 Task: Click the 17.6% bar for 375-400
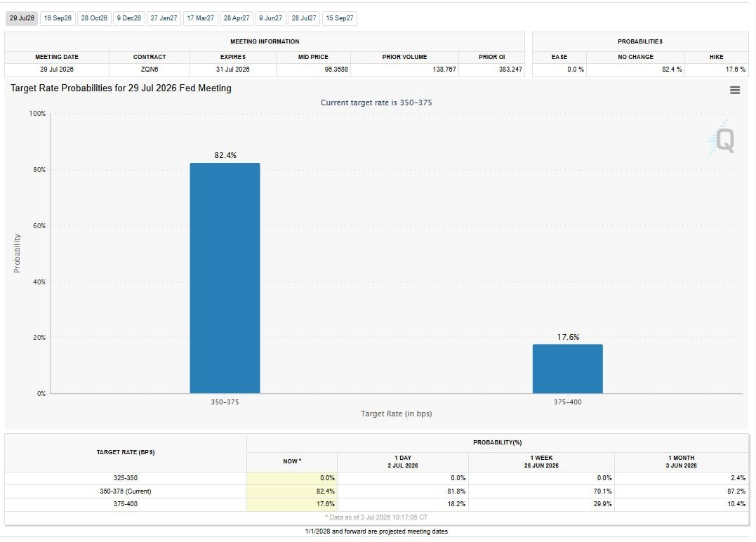click(x=567, y=369)
